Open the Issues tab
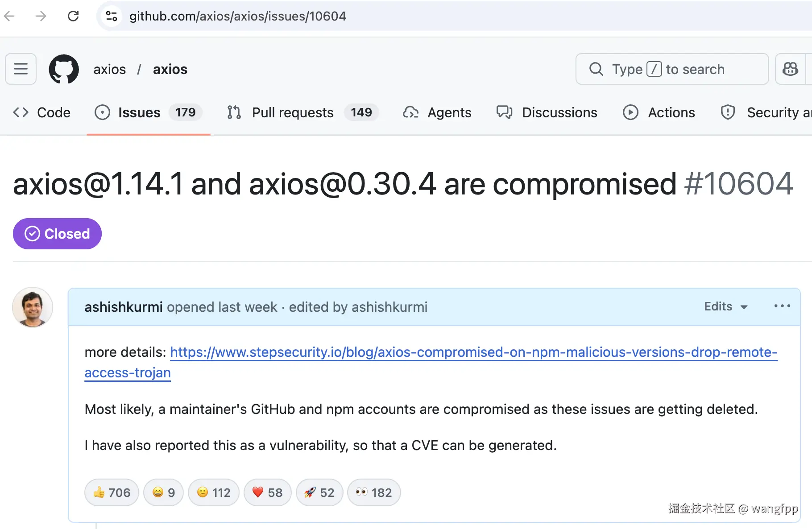Image resolution: width=812 pixels, height=529 pixels. click(149, 112)
